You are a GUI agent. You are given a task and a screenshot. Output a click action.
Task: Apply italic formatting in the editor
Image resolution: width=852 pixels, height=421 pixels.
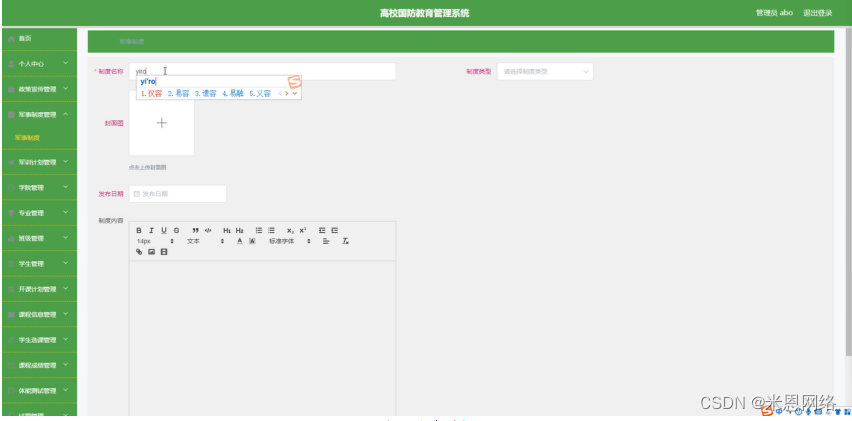(152, 230)
